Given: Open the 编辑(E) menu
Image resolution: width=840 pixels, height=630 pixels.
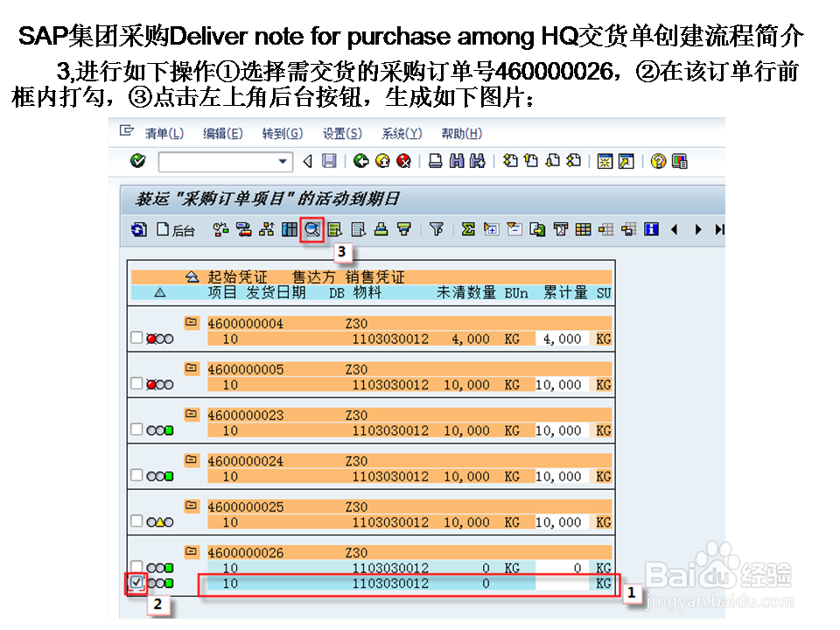Looking at the screenshot, I should tap(223, 133).
